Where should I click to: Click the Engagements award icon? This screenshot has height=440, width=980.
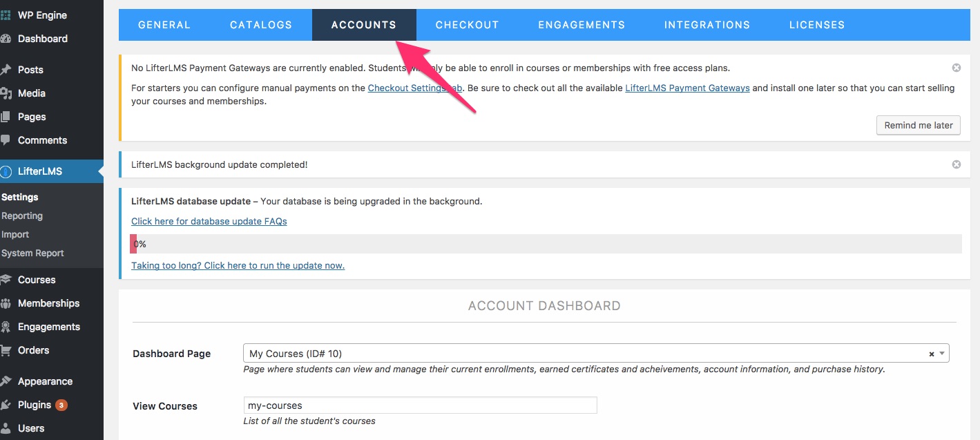(5, 327)
